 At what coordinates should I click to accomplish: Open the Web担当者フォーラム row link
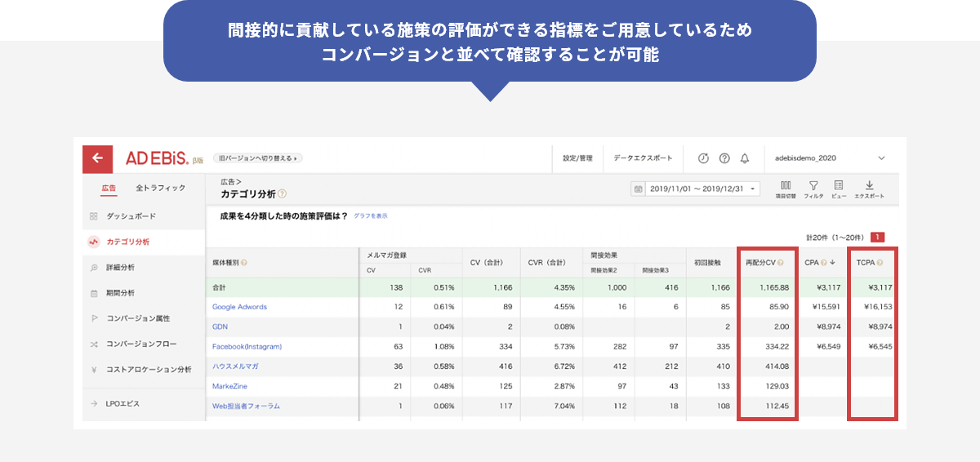coord(246,406)
